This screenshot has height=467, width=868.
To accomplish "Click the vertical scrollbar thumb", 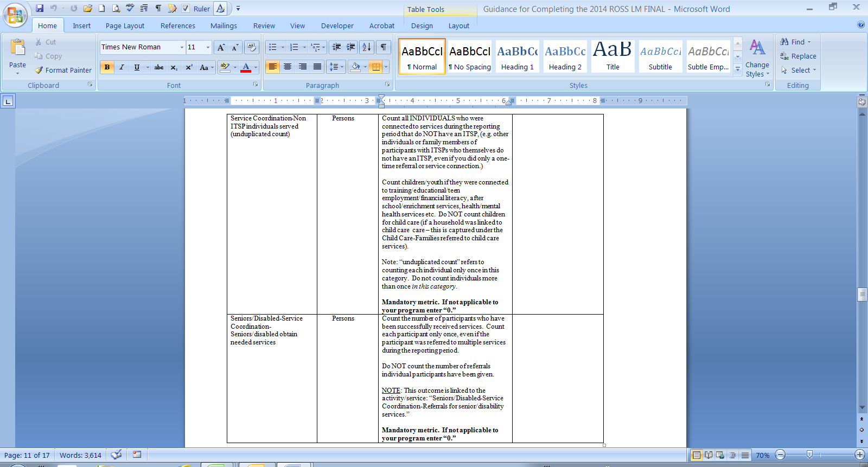I will click(x=861, y=295).
